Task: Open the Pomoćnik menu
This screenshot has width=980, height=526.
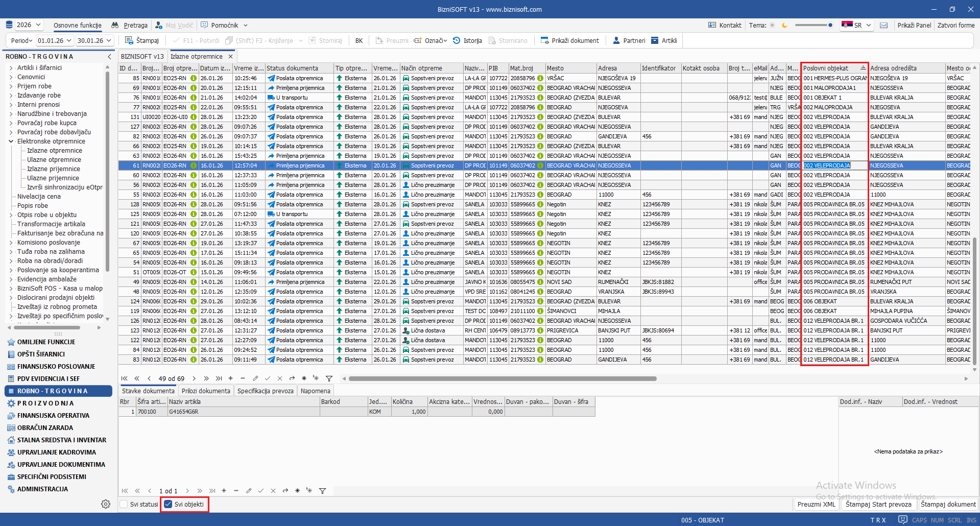Action: tap(225, 25)
